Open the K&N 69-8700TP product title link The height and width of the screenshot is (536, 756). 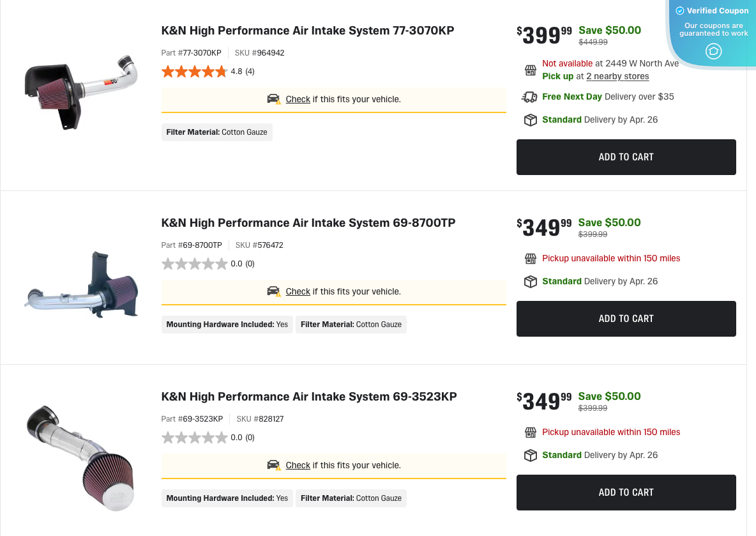pyautogui.click(x=308, y=223)
